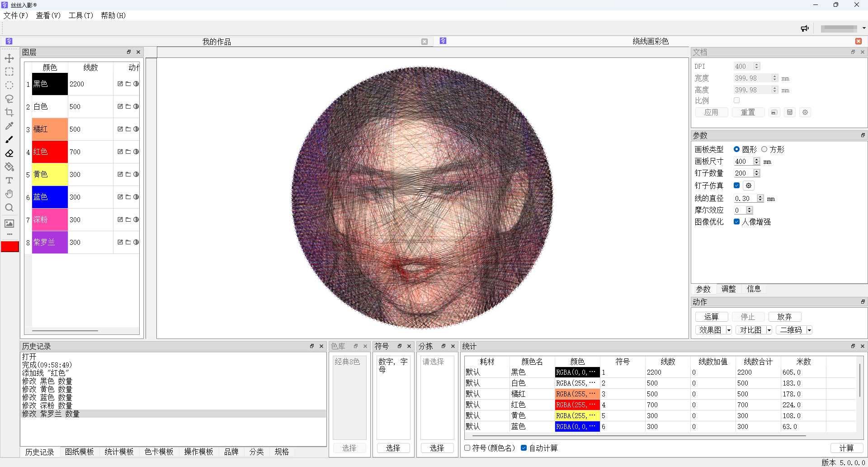Screen dimensions: 868x467
Task: Choose the Eraser tool
Action: [x=9, y=153]
